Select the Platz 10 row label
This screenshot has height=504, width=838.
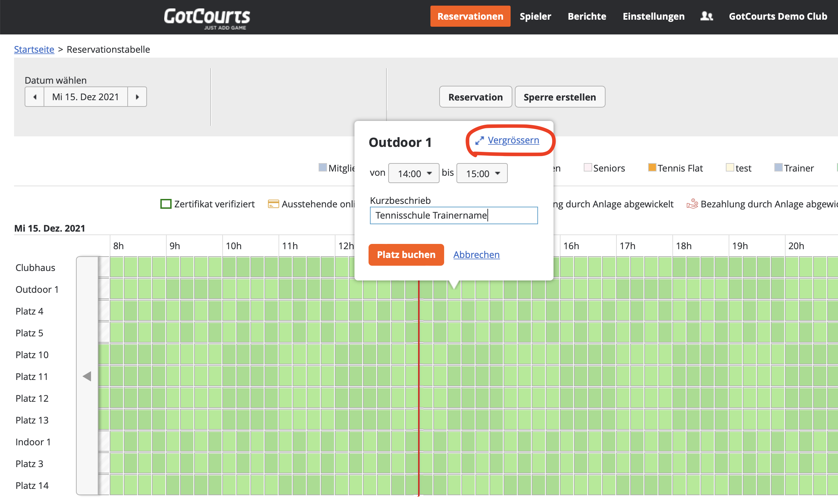click(32, 355)
